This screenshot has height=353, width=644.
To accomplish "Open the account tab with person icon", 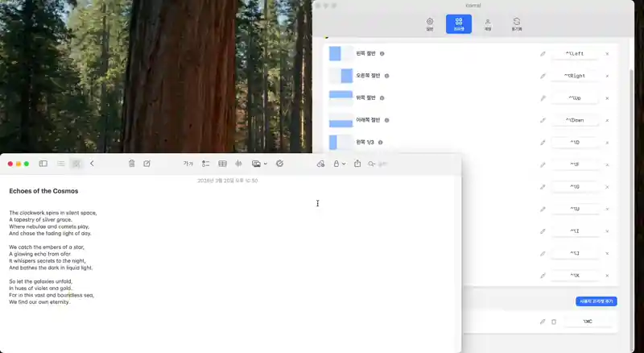I will (x=488, y=24).
